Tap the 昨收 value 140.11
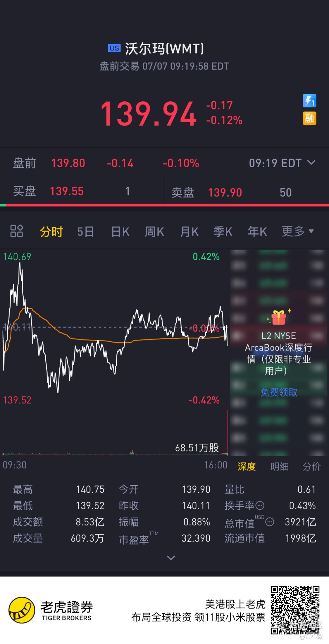Screen dimensions: 329x644 click(196, 506)
